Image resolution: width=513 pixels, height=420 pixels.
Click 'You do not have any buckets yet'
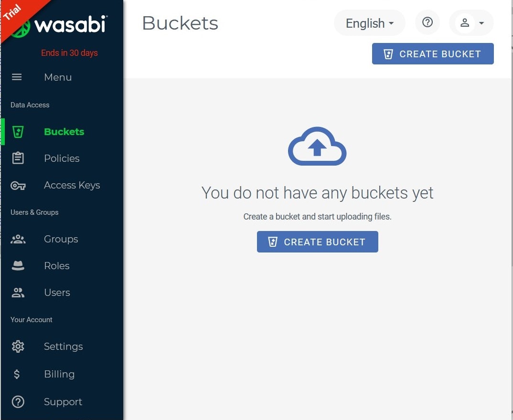click(x=317, y=192)
